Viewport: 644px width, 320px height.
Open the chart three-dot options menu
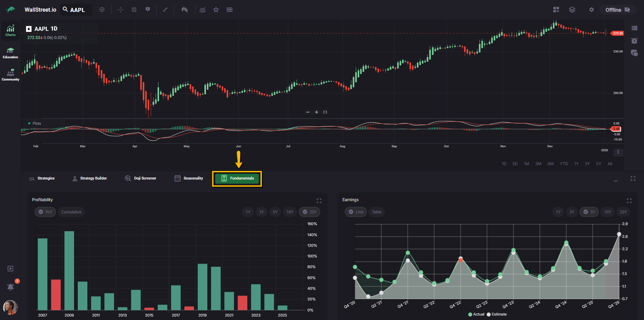pos(618,152)
